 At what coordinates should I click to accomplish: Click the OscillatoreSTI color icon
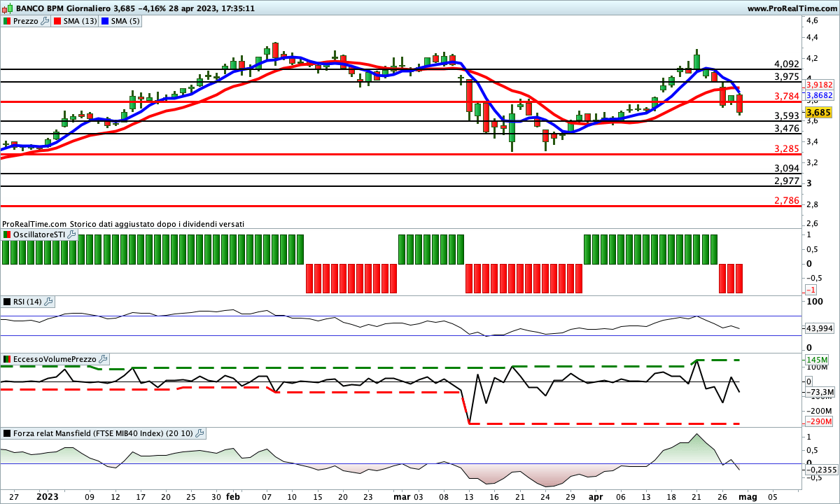8,234
